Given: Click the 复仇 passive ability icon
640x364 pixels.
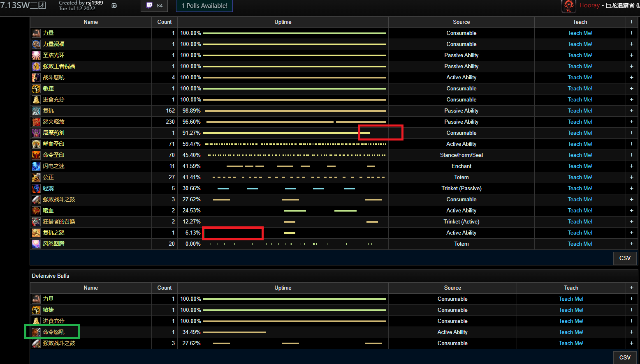Looking at the screenshot, I should (x=36, y=111).
